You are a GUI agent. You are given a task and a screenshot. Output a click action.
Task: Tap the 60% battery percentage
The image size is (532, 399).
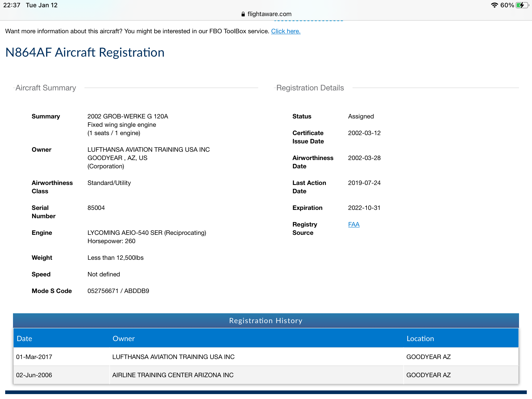coord(507,5)
